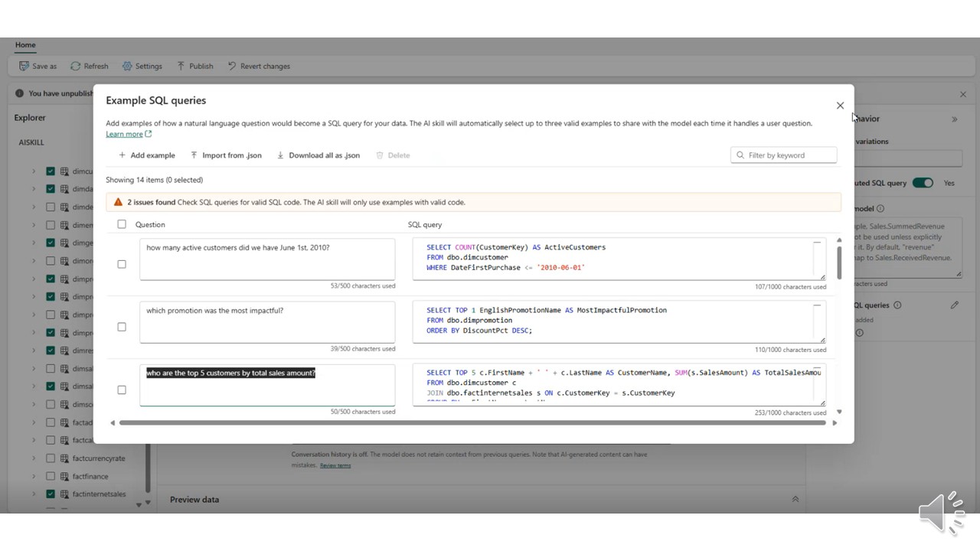Click the warning icon in issues banner

(x=118, y=202)
